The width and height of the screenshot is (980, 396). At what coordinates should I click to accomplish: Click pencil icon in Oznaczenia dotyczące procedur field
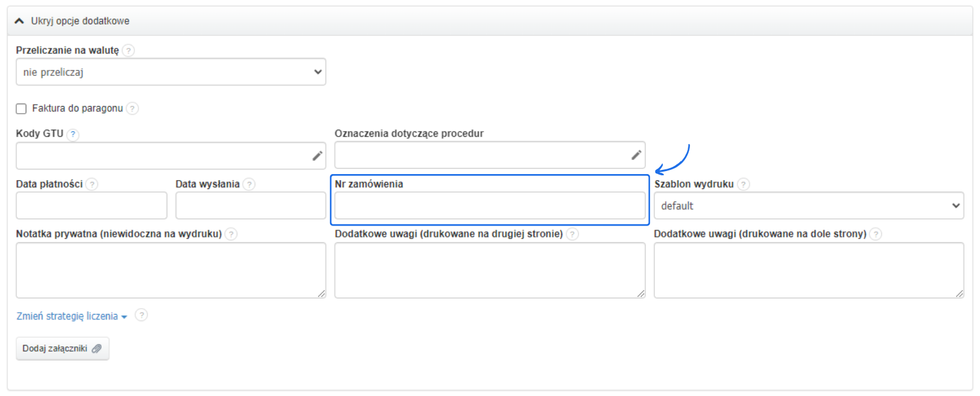pyautogui.click(x=636, y=156)
